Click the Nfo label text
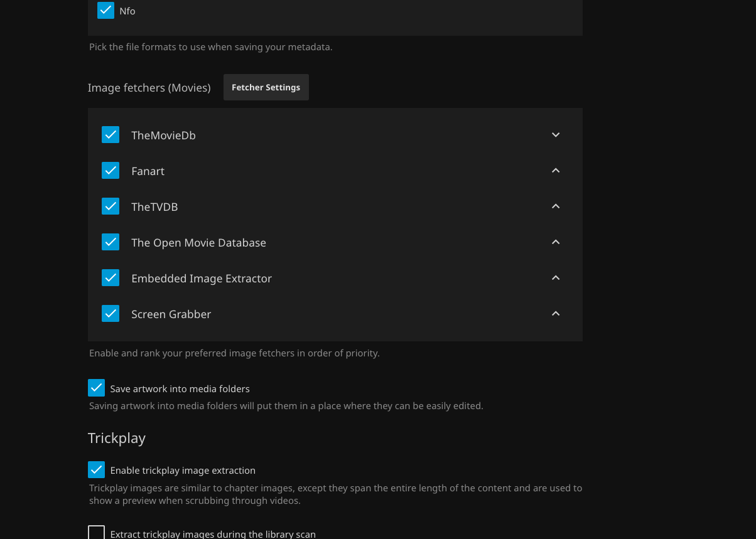 click(127, 11)
